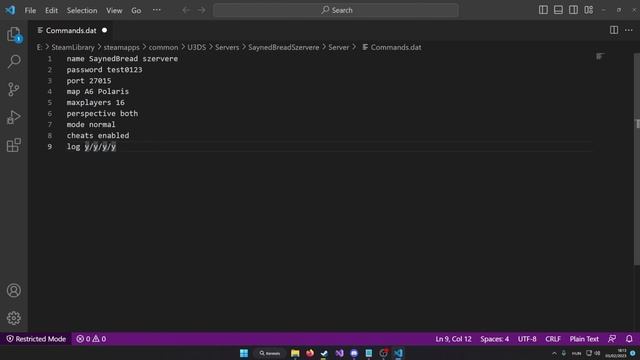Viewport: 640px width, 360px height.
Task: Click line 8 text 'cheats enabled'
Action: tap(98, 136)
